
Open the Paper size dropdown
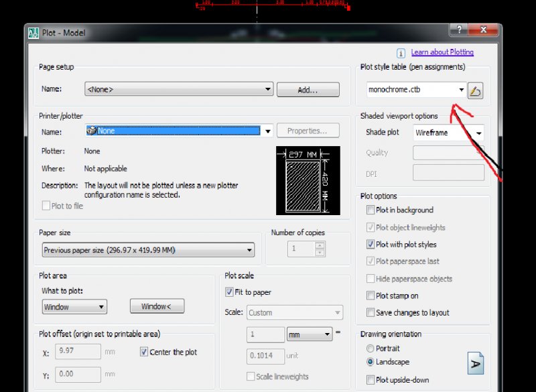click(148, 250)
